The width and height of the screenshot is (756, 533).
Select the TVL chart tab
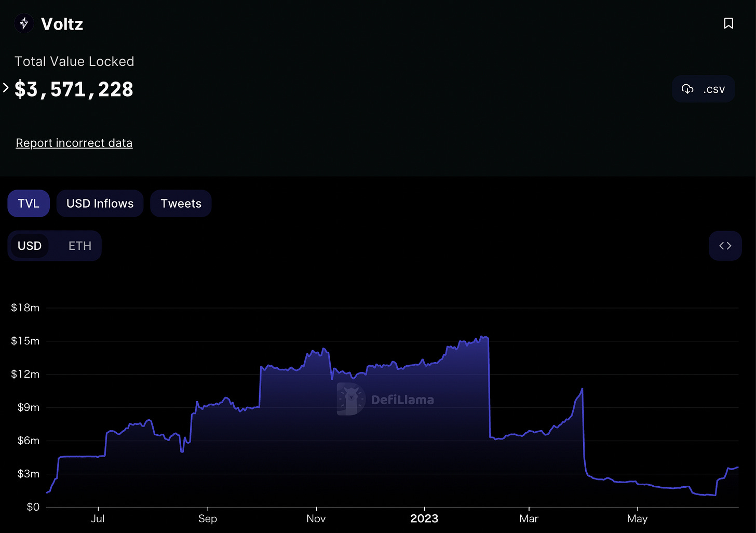pos(29,203)
